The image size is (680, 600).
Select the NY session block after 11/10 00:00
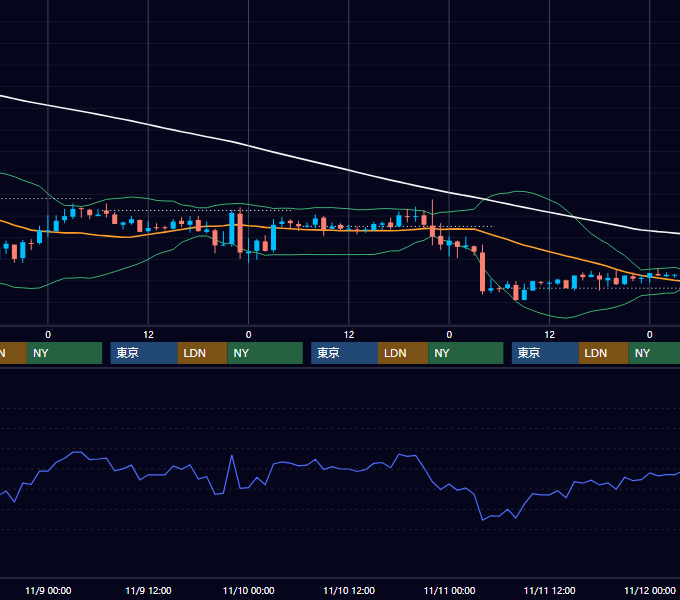(x=265, y=353)
